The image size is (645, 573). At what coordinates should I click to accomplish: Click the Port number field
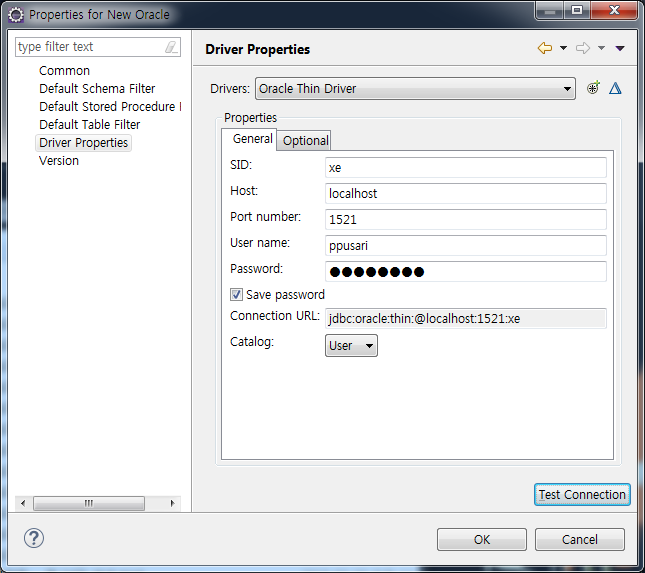pos(465,219)
